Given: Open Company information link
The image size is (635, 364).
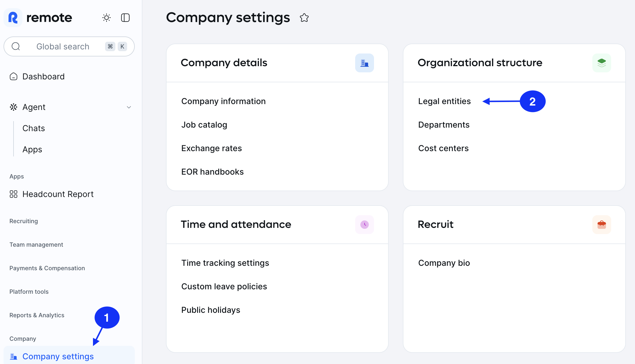Looking at the screenshot, I should (x=223, y=101).
